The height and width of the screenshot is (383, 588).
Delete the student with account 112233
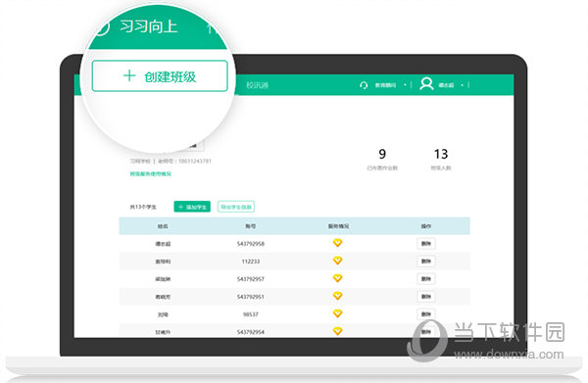(426, 262)
